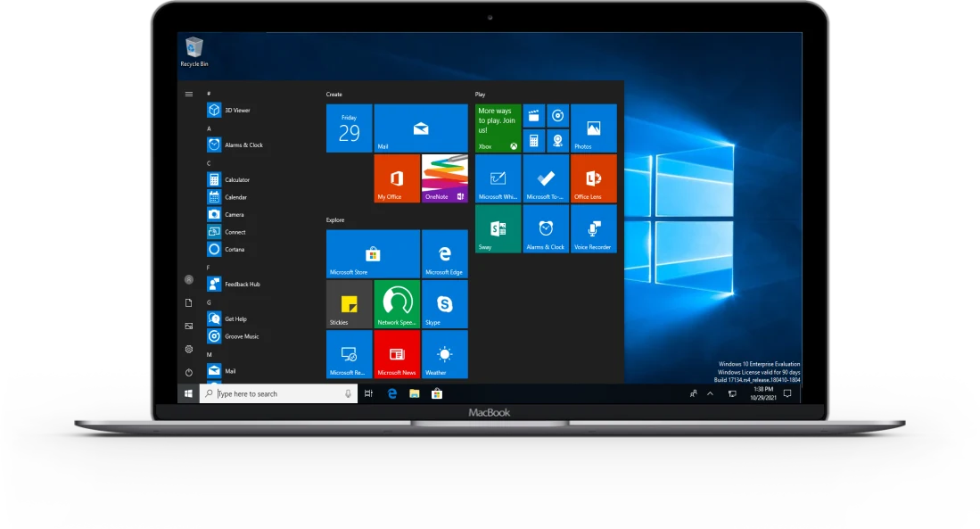Open the My Office tile

tap(397, 178)
